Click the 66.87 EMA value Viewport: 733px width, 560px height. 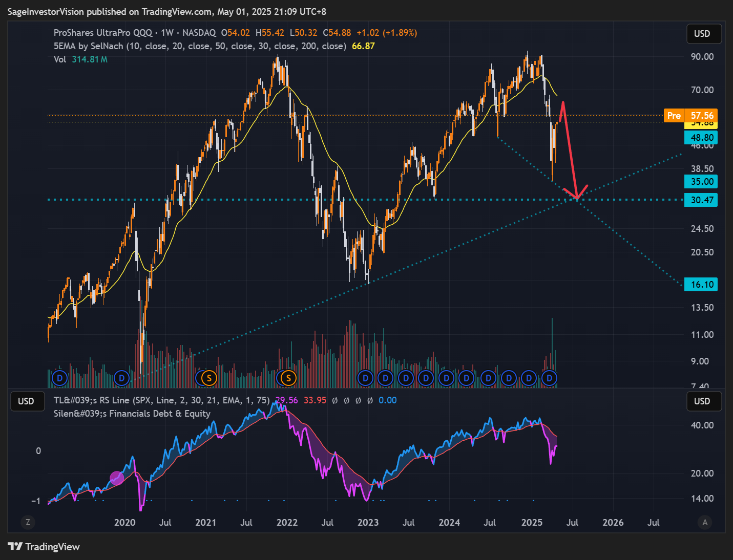click(363, 46)
